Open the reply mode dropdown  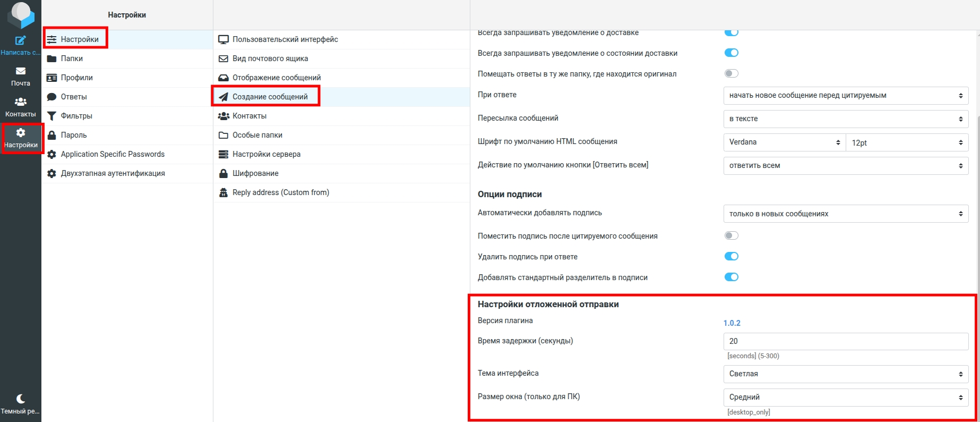pos(845,96)
